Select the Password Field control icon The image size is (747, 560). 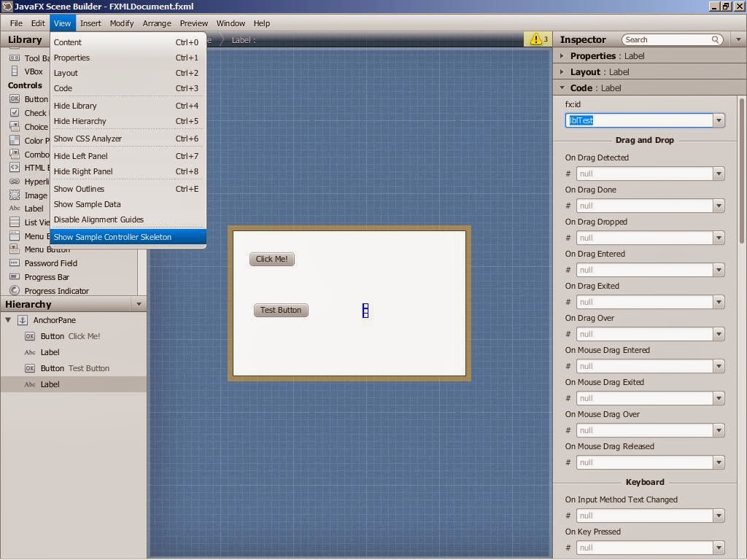click(50, 263)
